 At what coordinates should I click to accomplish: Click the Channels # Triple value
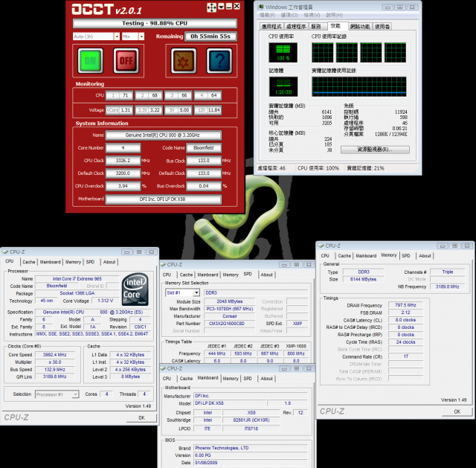tap(448, 272)
